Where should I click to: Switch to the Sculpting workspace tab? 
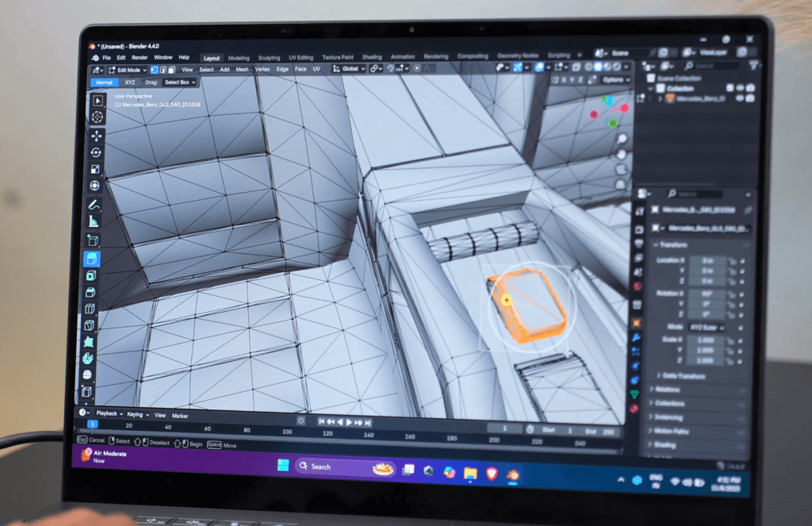point(269,58)
